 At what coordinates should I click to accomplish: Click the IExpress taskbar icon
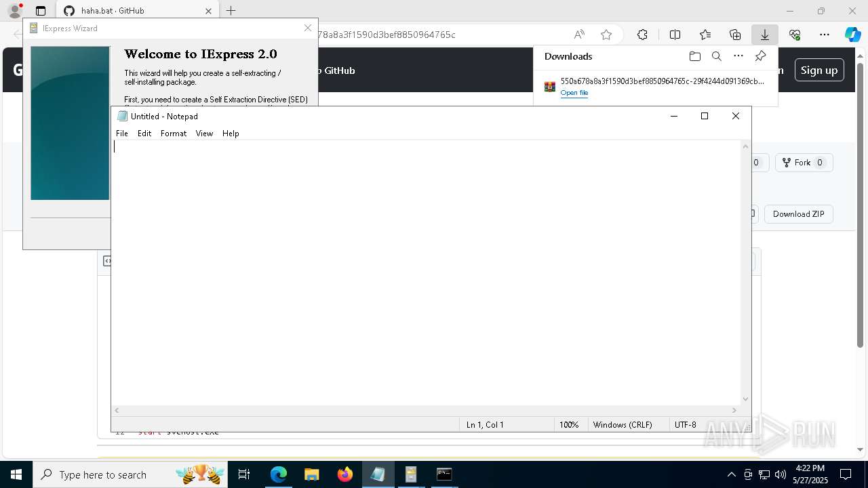pyautogui.click(x=411, y=474)
